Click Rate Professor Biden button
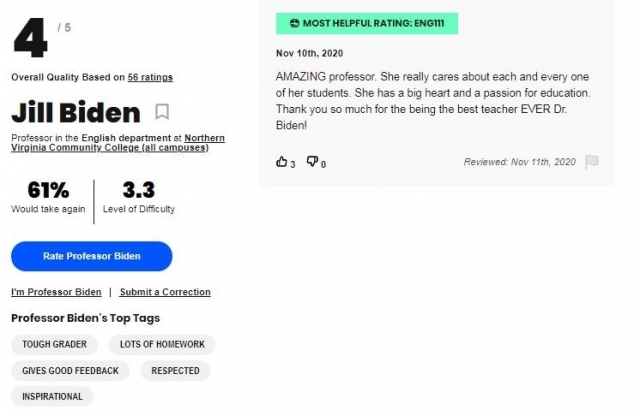Viewport: 640px width, 416px height. (x=92, y=256)
